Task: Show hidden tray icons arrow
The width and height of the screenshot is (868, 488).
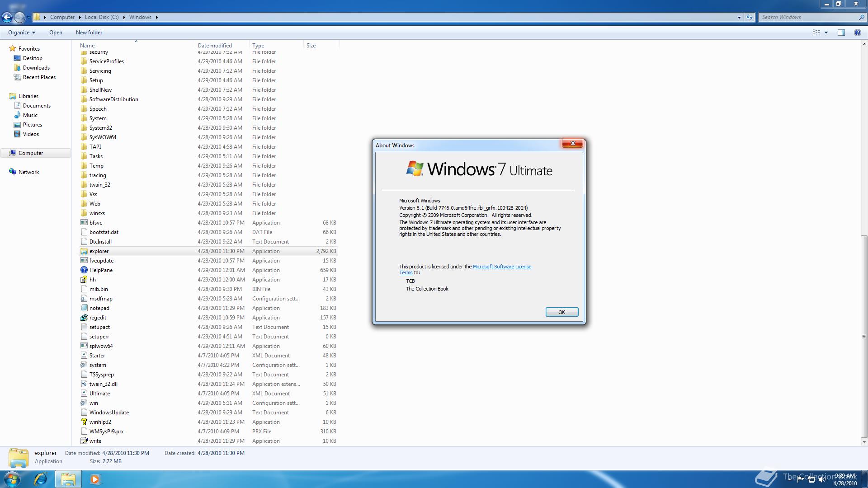Action: 790,479
